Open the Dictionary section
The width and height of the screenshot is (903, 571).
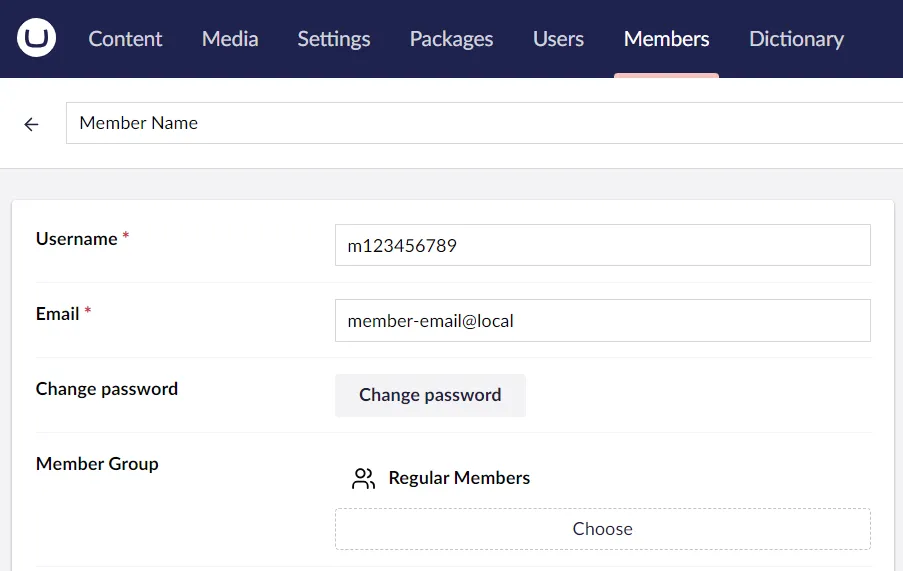click(x=796, y=39)
